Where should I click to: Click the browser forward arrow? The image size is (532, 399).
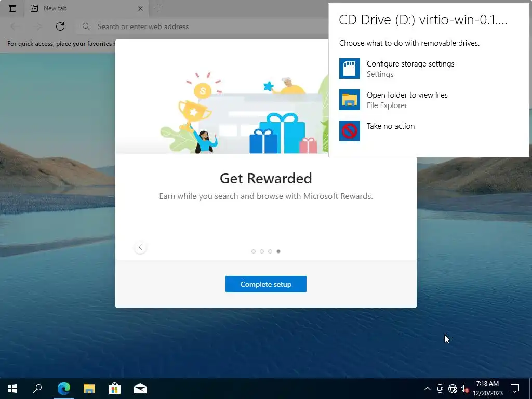coord(37,26)
